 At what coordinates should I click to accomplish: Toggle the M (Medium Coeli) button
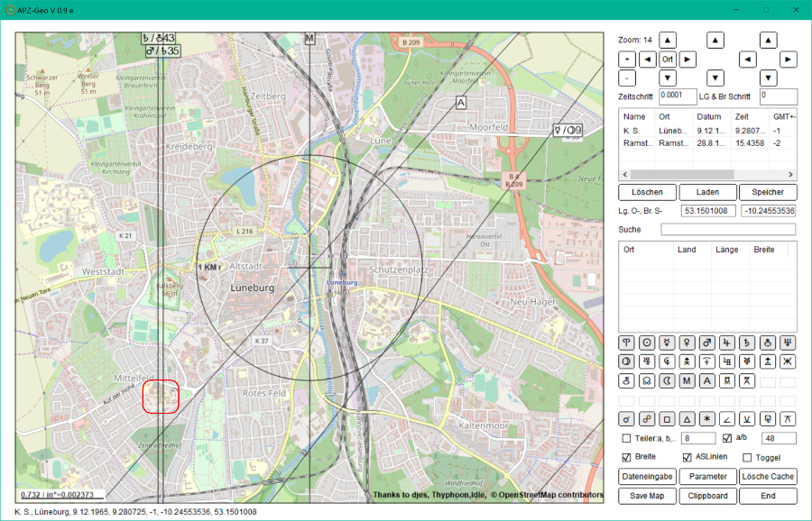(687, 381)
